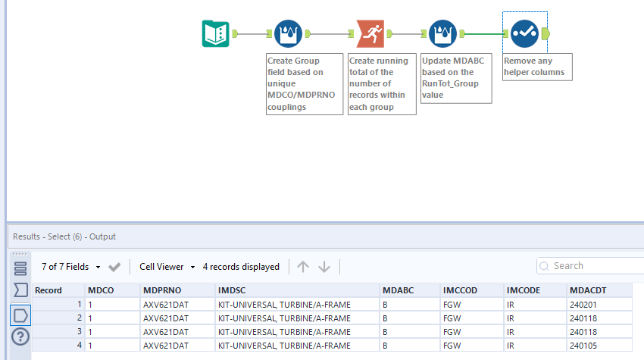The image size is (644, 360).
Task: Select the Select tool with checkmark
Action: 525,33
